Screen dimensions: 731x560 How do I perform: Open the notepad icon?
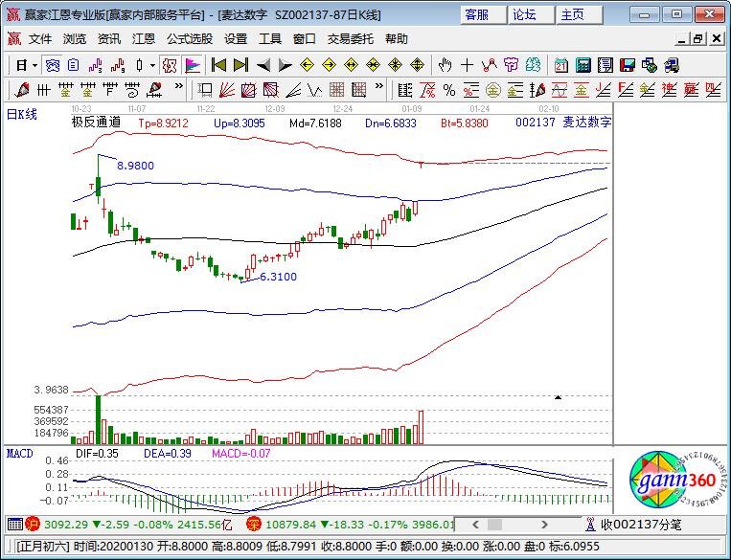[x=605, y=65]
